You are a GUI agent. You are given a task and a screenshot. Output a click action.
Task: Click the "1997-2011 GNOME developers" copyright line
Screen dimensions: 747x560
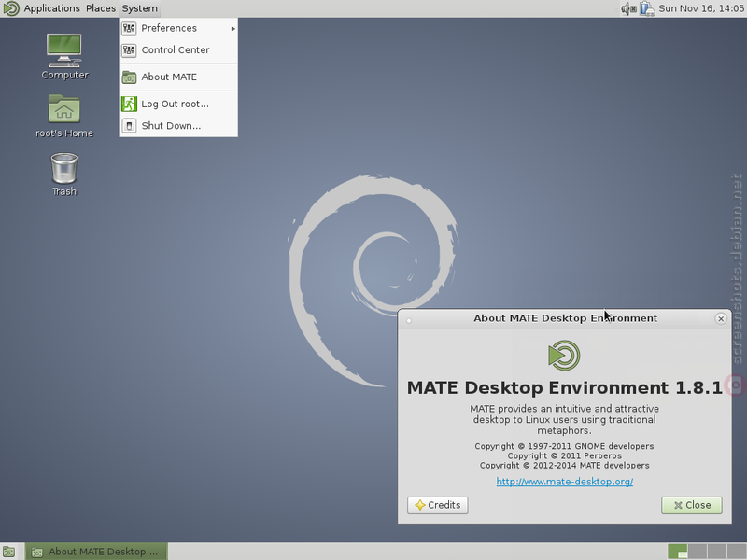[565, 446]
